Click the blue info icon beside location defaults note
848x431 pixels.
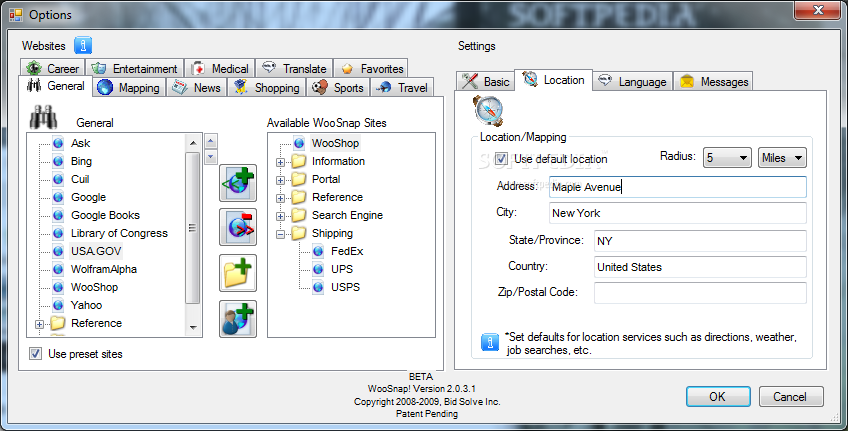point(490,342)
